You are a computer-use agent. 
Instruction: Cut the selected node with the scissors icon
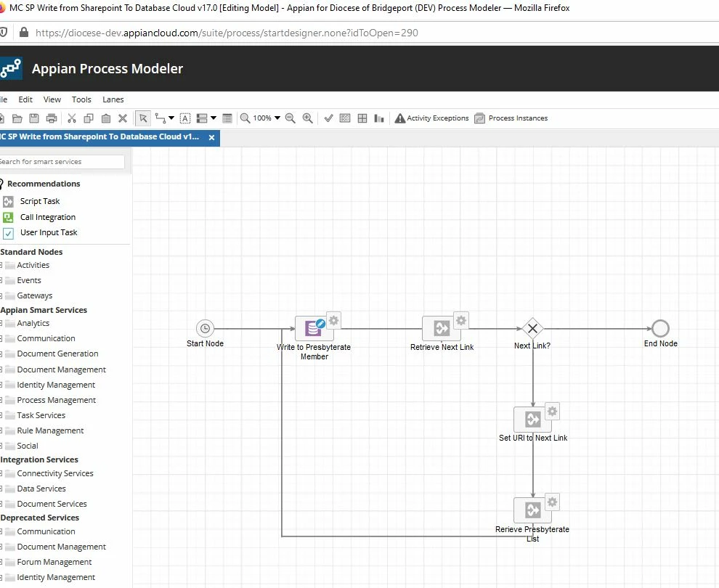click(71, 118)
